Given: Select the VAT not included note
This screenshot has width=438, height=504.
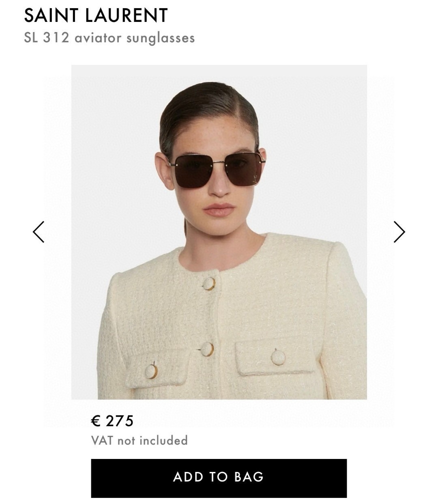Looking at the screenshot, I should pyautogui.click(x=139, y=440).
